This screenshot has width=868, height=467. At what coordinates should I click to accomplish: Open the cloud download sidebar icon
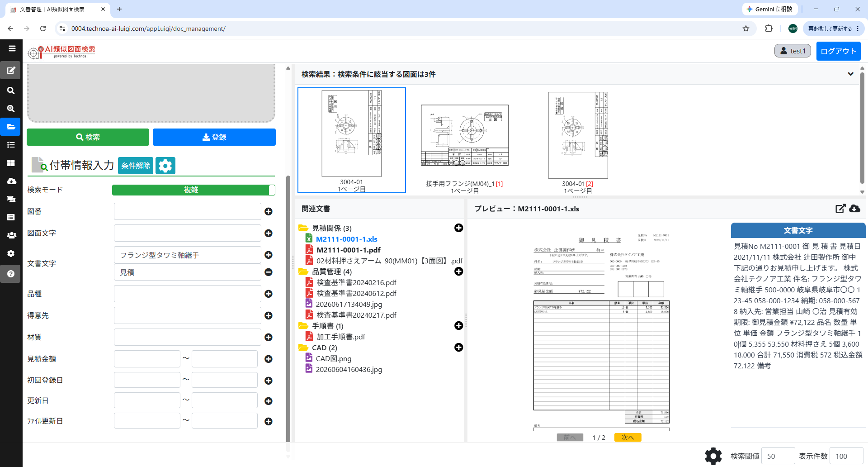coord(11,181)
